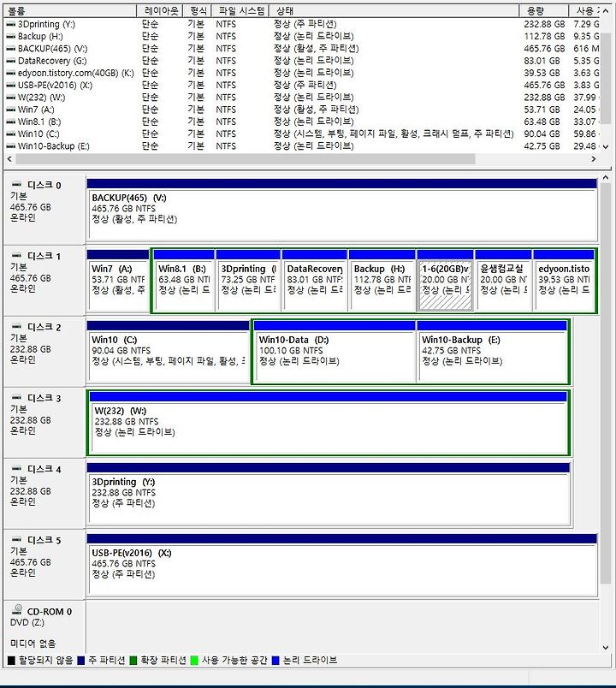
Task: Click the light green 사용 가능한 공간 swatch
Action: (x=194, y=661)
